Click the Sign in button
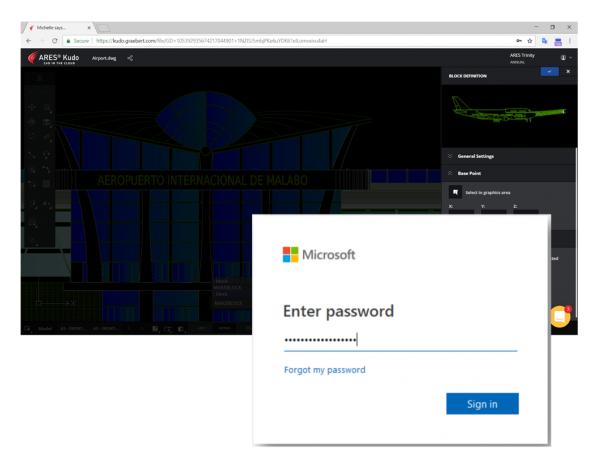This screenshot has height=450, width=600. click(x=482, y=404)
